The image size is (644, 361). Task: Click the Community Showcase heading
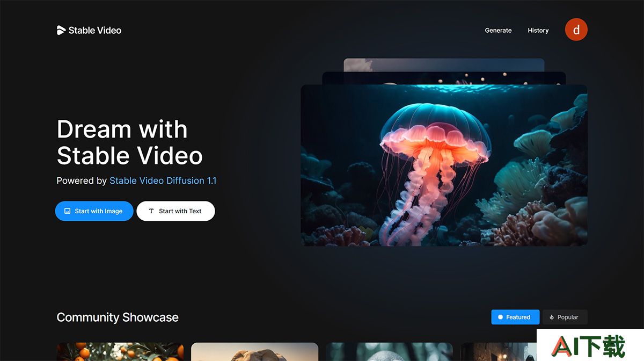click(118, 317)
